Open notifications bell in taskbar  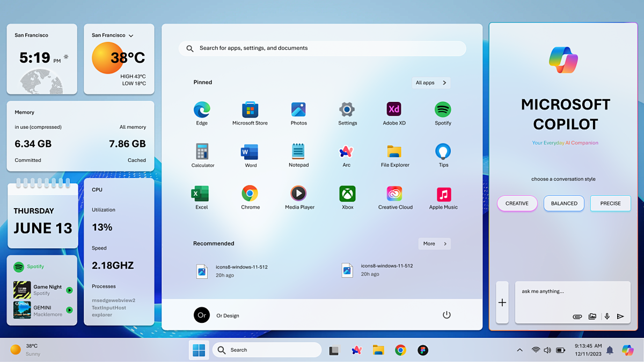(x=610, y=350)
